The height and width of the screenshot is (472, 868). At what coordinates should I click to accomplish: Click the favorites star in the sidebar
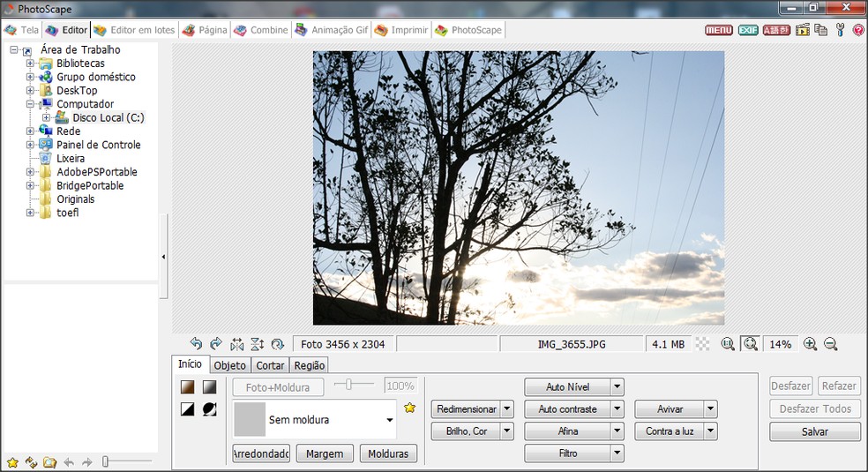click(x=12, y=462)
